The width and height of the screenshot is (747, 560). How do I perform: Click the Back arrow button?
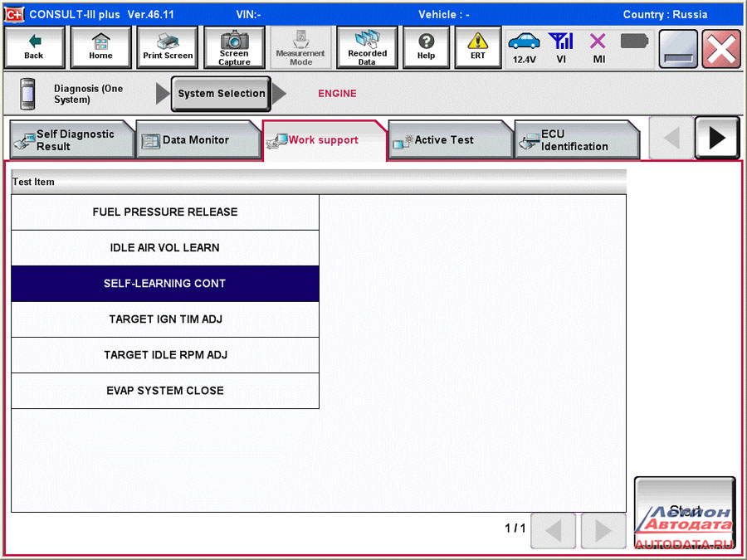pyautogui.click(x=34, y=47)
